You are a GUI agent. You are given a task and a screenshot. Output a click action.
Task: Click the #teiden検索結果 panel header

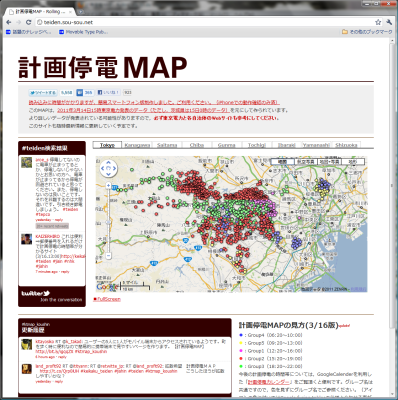45,148
